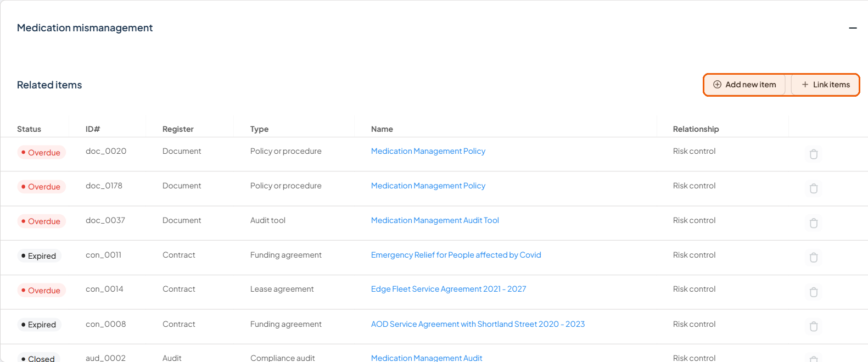
Task: Click the Overdue status badge for con_0014
Action: [41, 290]
